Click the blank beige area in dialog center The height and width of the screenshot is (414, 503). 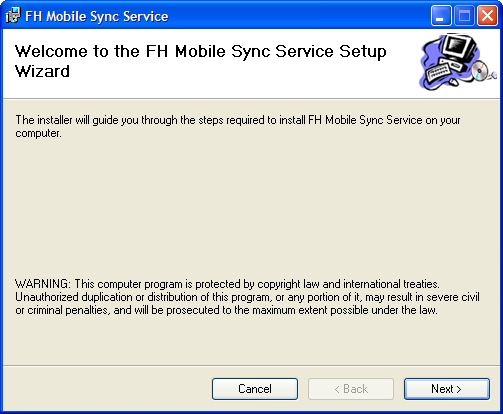[x=251, y=207]
